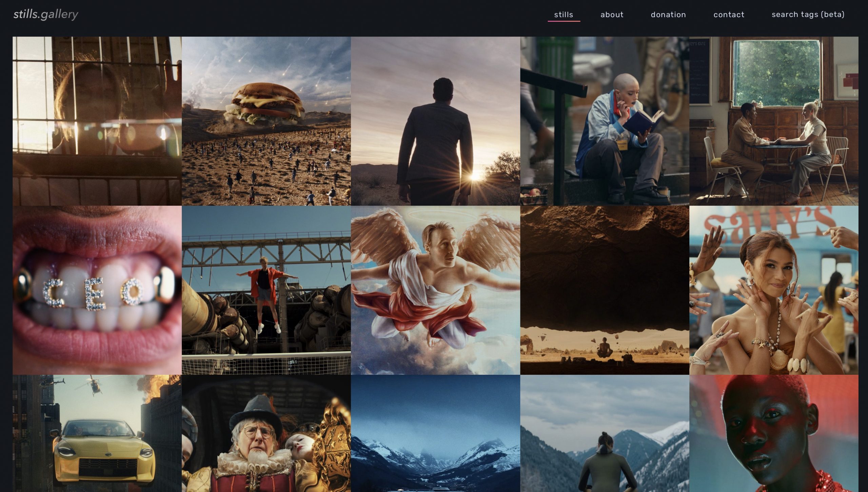Open the cafe table couple still
This screenshot has height=492, width=868.
click(x=774, y=121)
